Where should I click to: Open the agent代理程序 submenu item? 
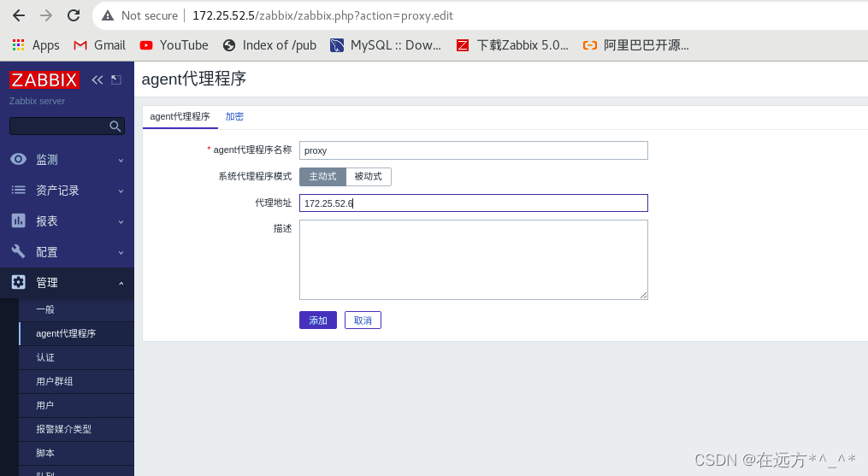(x=76, y=333)
